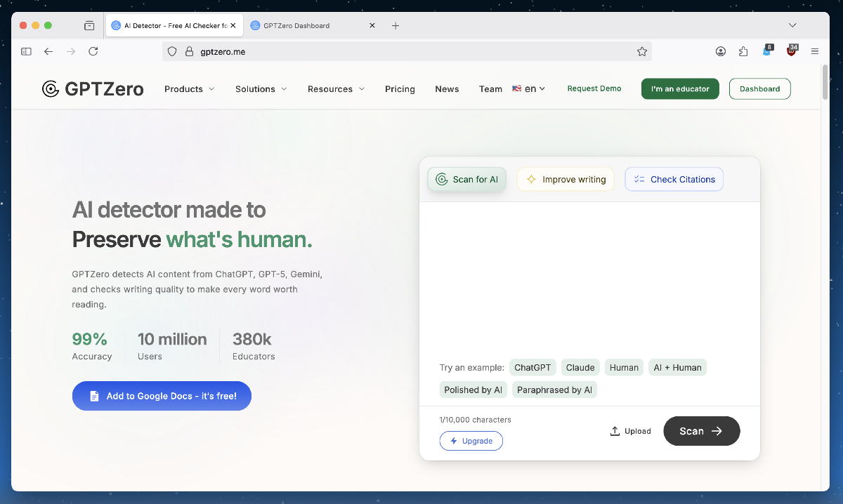Click the document icon on Google Docs button
Screen dimensions: 843x504
[x=94, y=396]
